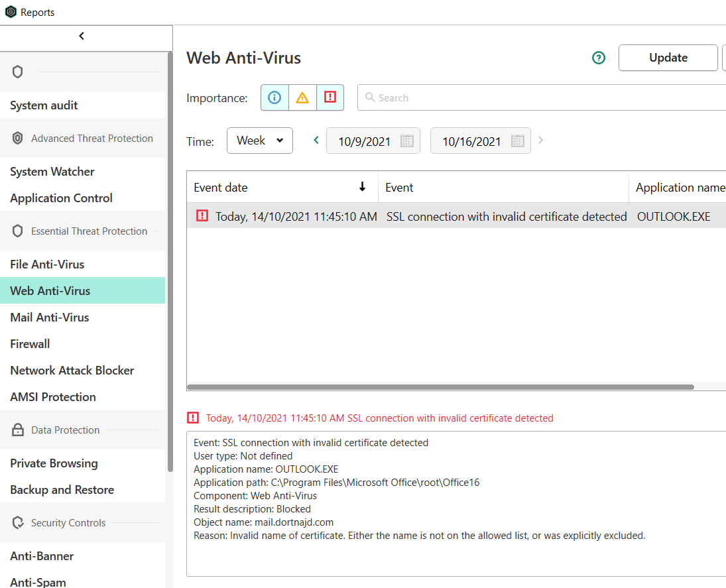
Task: Toggle the warning importance filter
Action: (x=302, y=97)
